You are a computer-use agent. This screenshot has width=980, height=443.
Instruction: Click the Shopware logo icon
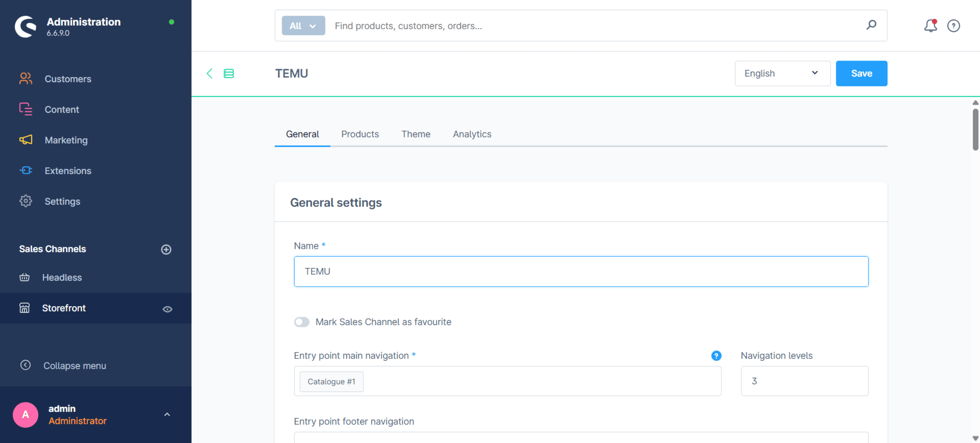[x=25, y=26]
